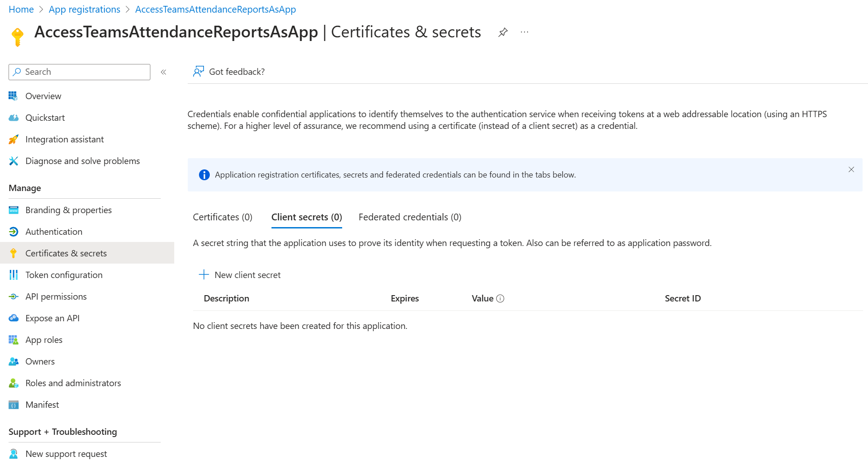Click the App roles icon
This screenshot has height=465, width=868.
click(14, 340)
